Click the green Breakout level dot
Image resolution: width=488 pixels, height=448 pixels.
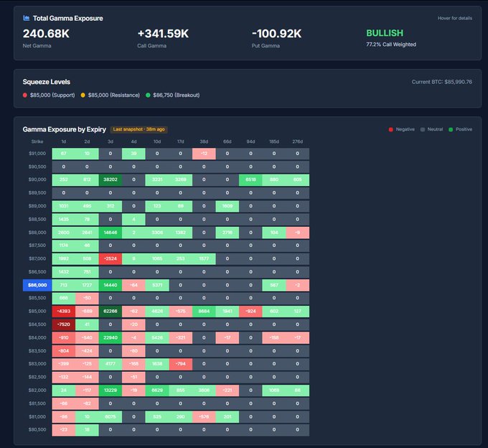pyautogui.click(x=148, y=95)
